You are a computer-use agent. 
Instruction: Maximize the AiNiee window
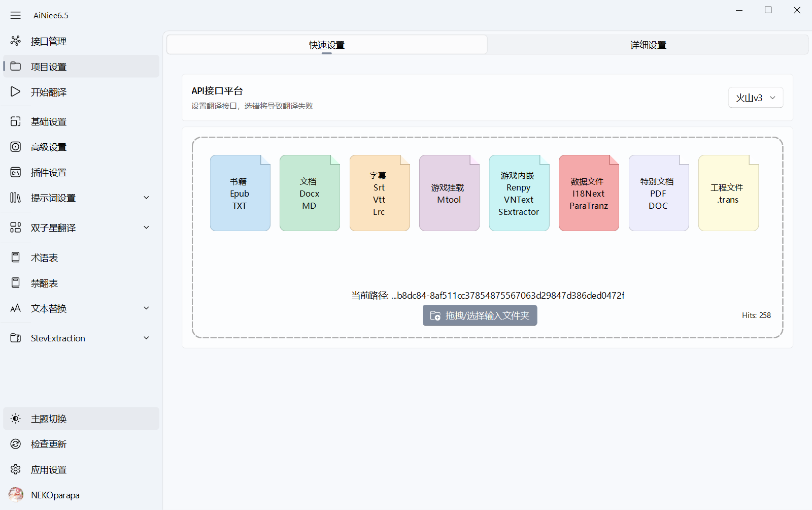(x=768, y=10)
